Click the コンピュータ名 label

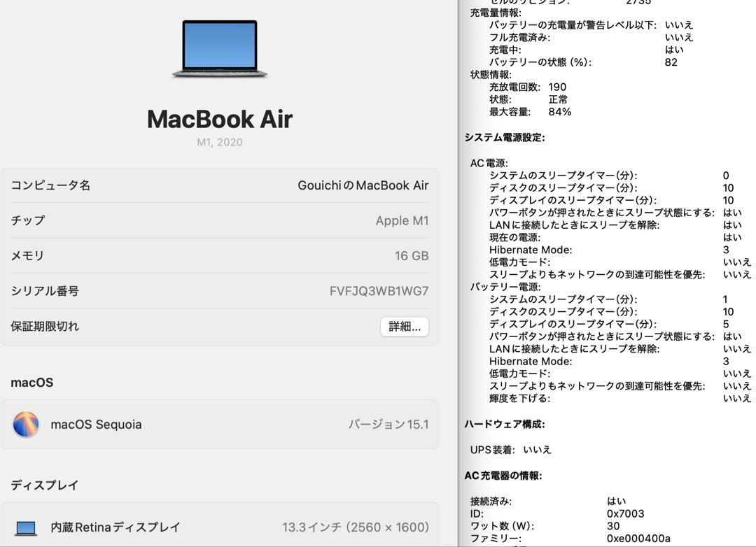(x=50, y=185)
